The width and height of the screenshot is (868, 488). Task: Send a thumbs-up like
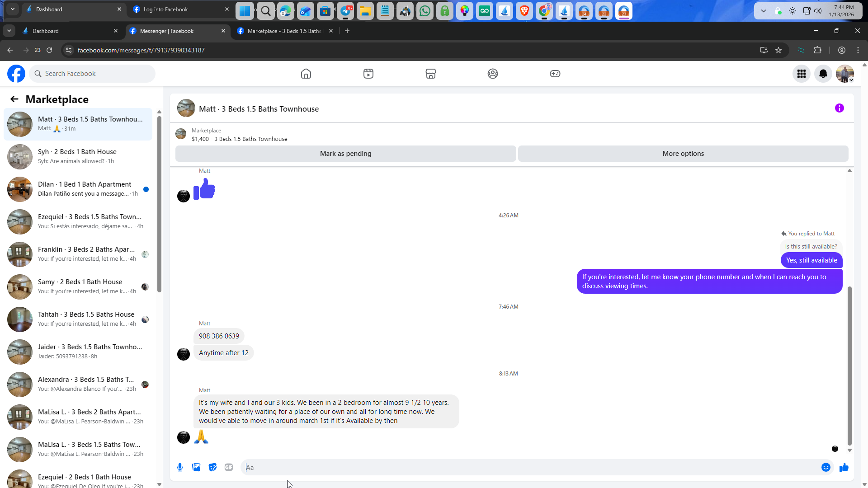pos(844,467)
